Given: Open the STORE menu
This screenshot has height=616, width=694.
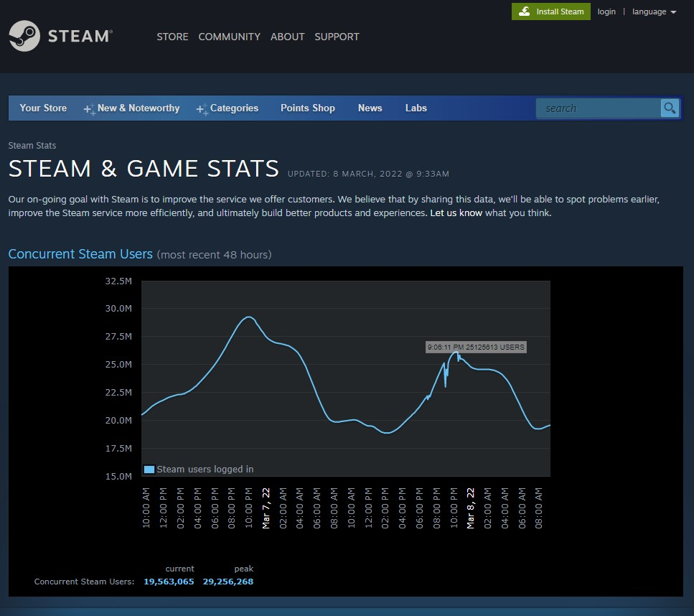Looking at the screenshot, I should 173,37.
